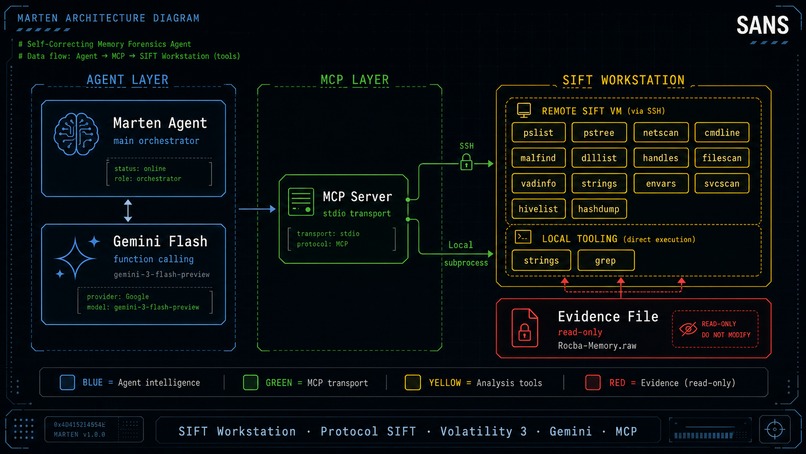Click the stdio transport subtitle

coord(357,213)
